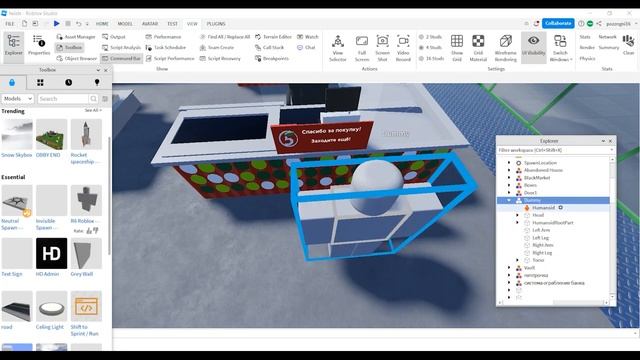640x360 pixels.
Task: Open the Performance window
Action: coord(163,37)
